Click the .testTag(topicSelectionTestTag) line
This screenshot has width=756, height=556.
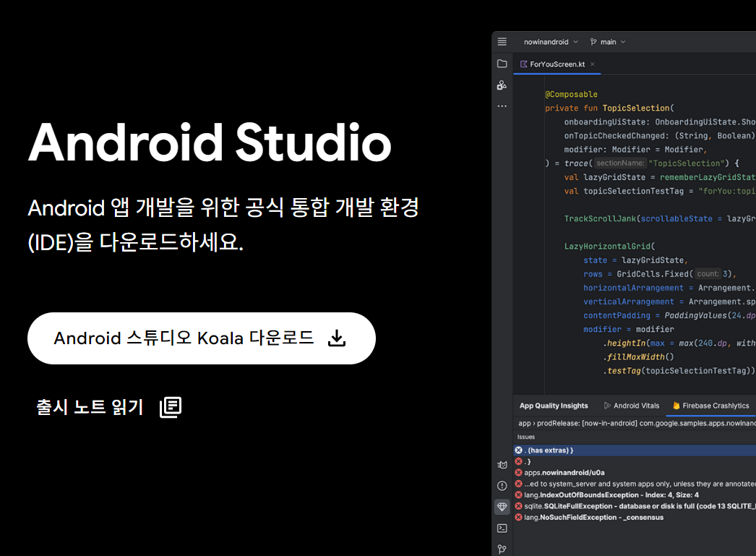click(x=679, y=370)
